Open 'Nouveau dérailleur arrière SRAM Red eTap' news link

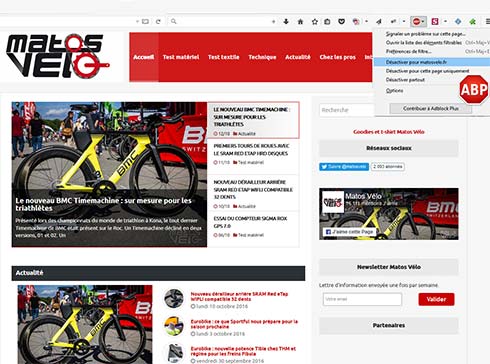coord(239,296)
